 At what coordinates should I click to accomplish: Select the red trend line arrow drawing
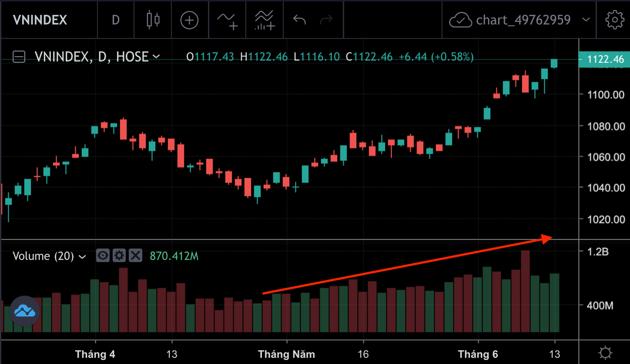pyautogui.click(x=408, y=266)
